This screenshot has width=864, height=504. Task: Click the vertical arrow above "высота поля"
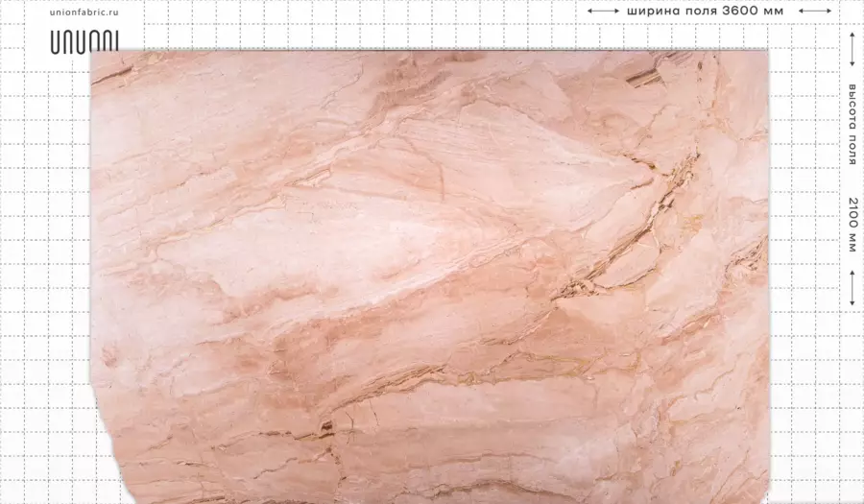(852, 51)
